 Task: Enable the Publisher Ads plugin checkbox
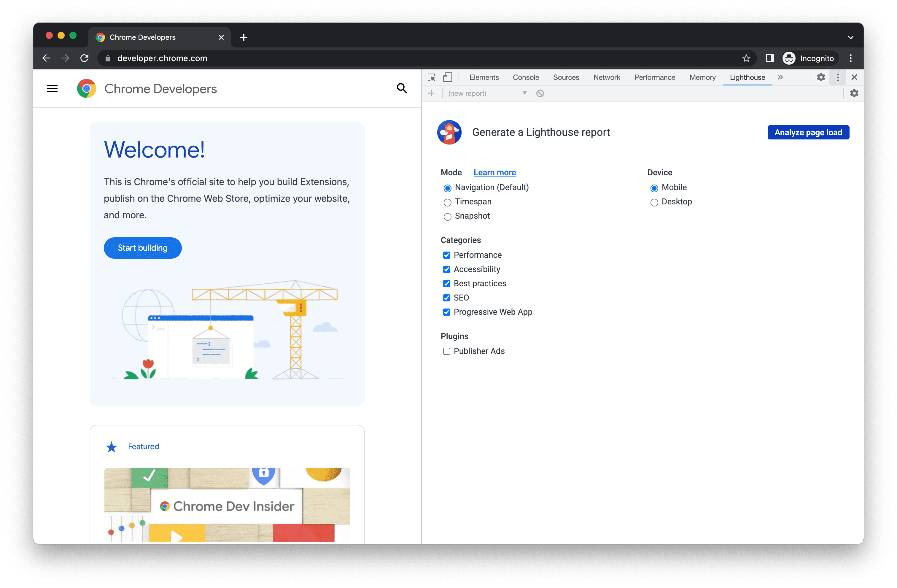(x=446, y=351)
